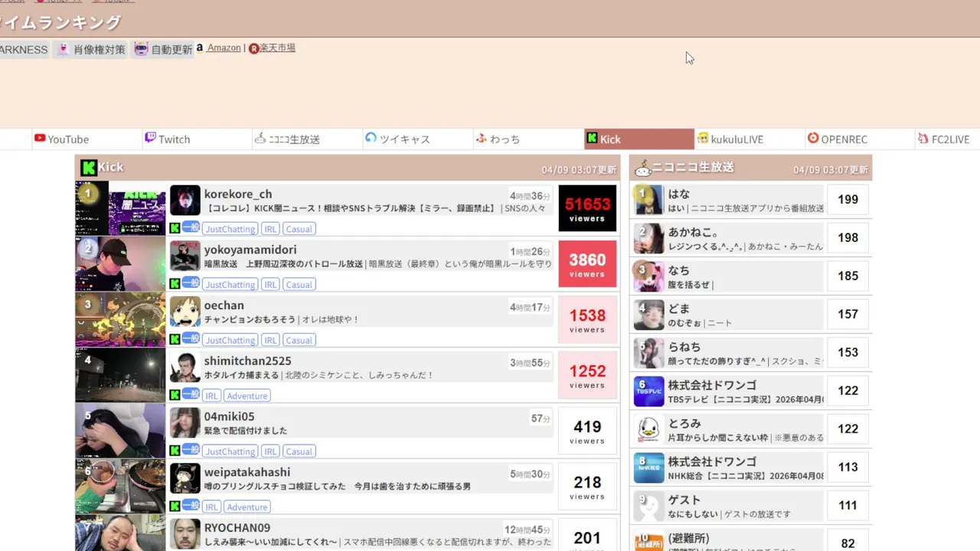The width and height of the screenshot is (980, 551).
Task: Click Casual tag under 04miki05
Action: pos(299,452)
